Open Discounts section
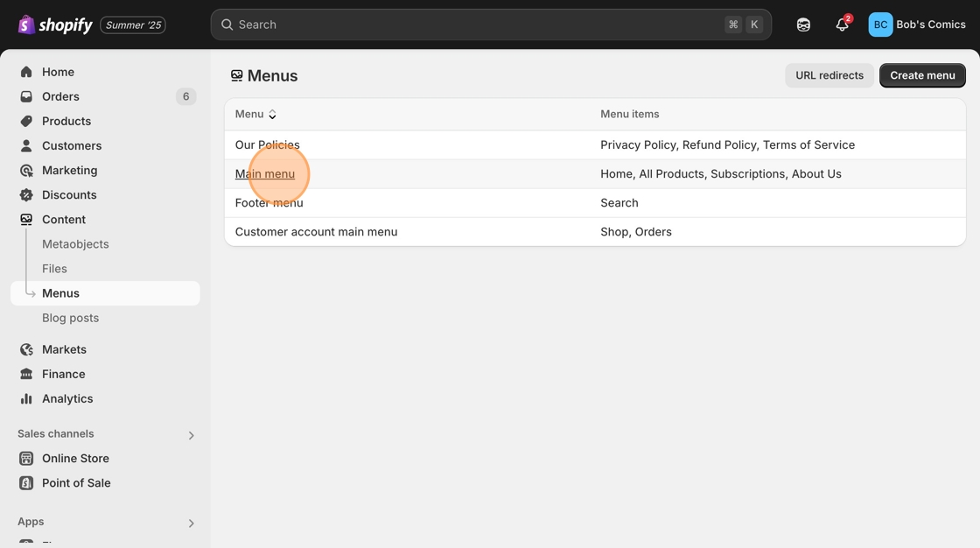Image resolution: width=980 pixels, height=548 pixels. 69,194
